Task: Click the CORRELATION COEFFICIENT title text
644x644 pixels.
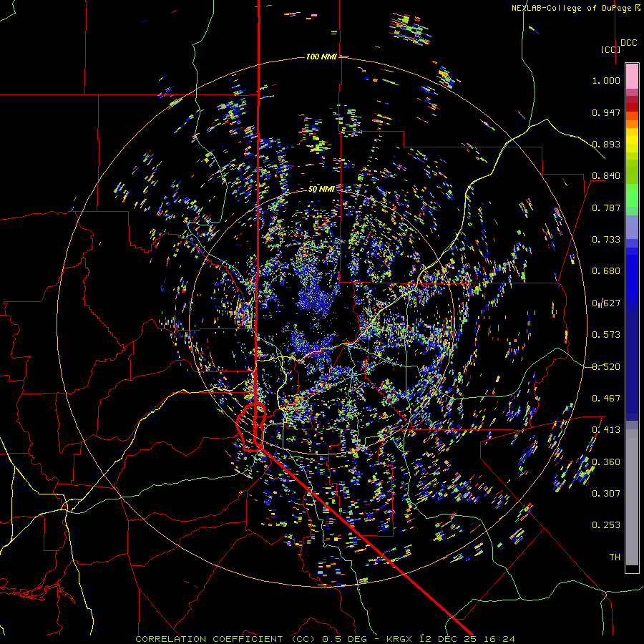Action: click(209, 639)
